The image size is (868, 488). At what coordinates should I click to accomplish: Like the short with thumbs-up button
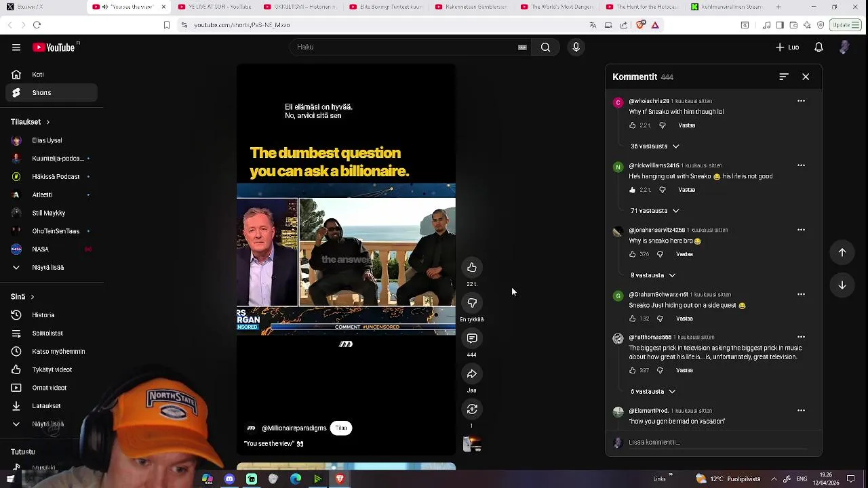[x=472, y=268]
